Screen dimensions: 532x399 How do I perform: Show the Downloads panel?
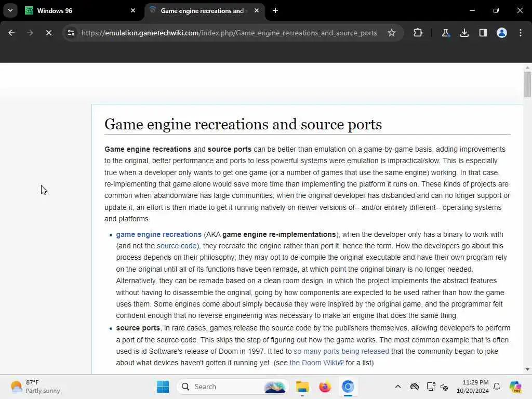(x=464, y=33)
